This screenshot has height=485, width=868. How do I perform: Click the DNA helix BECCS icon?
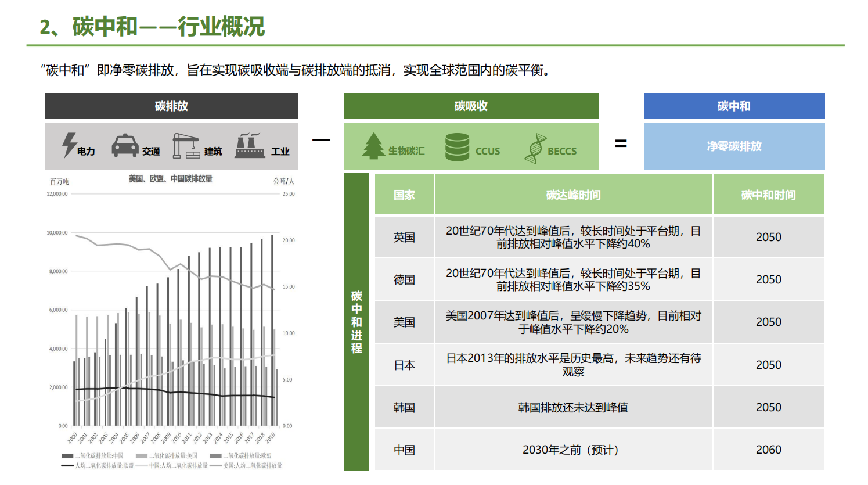[x=535, y=148]
